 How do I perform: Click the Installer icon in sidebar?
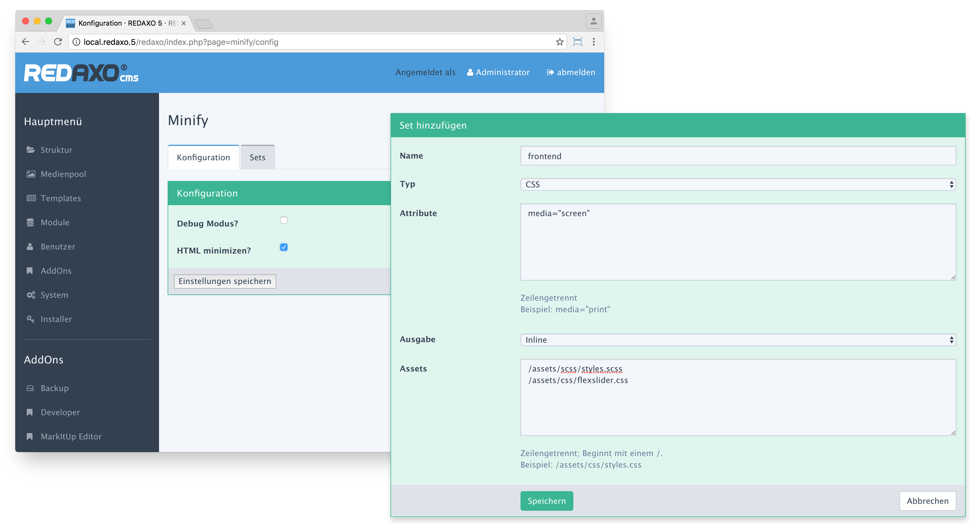[30, 319]
